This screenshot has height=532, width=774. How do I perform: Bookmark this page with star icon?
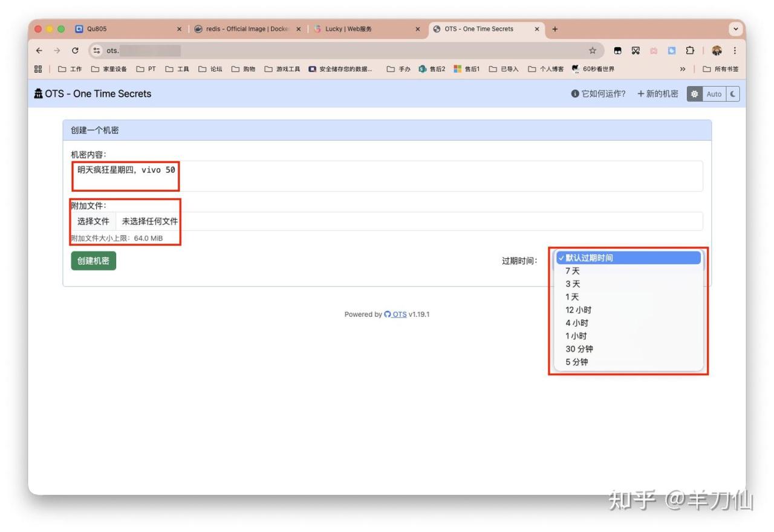point(593,51)
